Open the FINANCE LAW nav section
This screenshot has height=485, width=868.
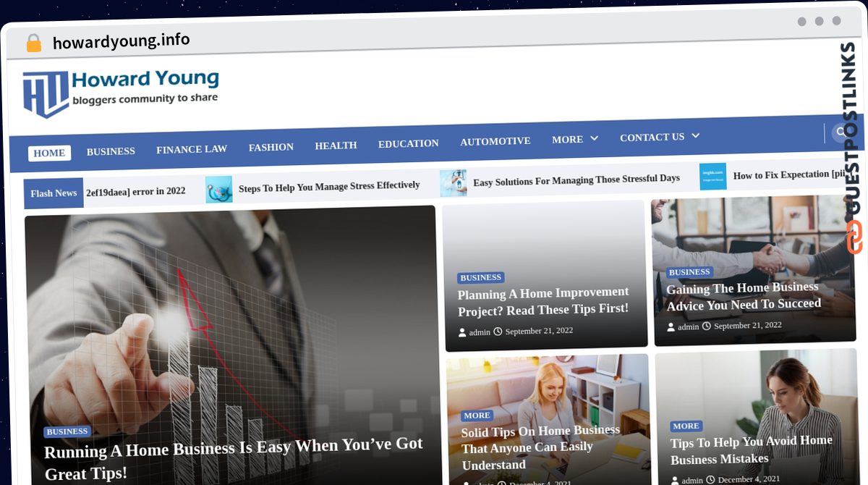coord(192,149)
